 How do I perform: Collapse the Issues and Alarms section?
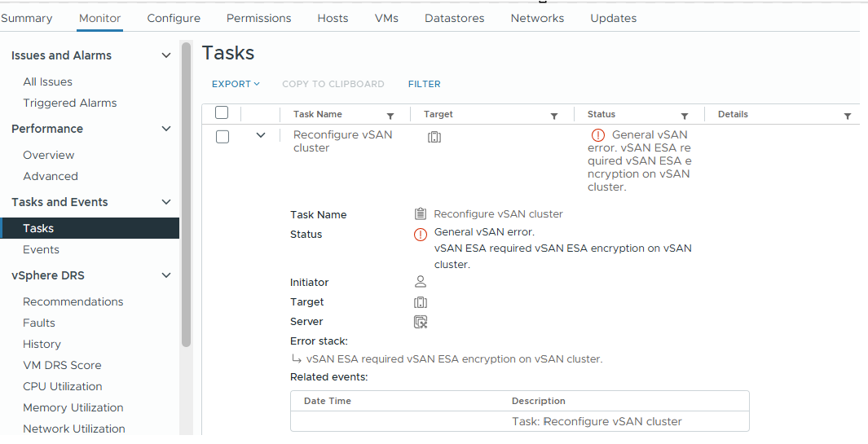(166, 55)
